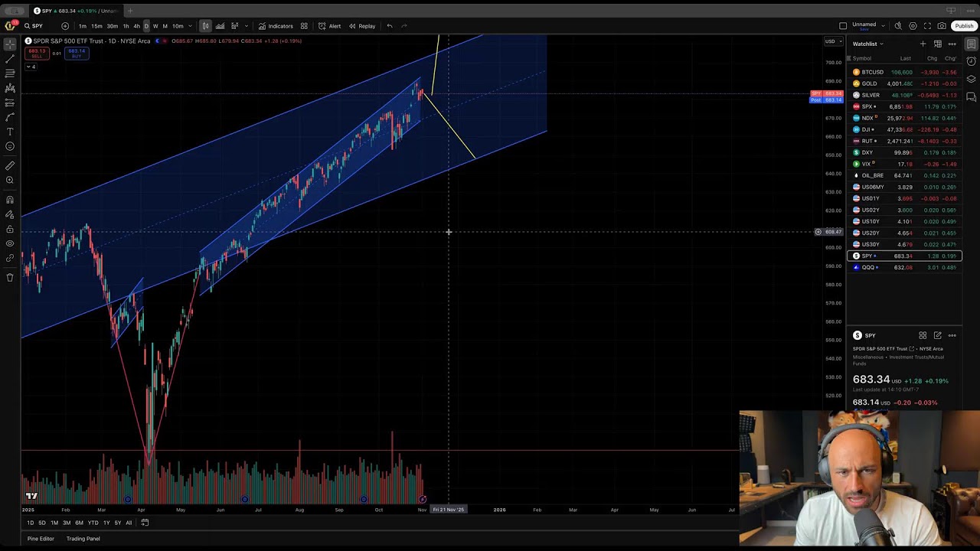This screenshot has height=551, width=980.
Task: Click the 683.13 SELL button
Action: click(x=37, y=54)
